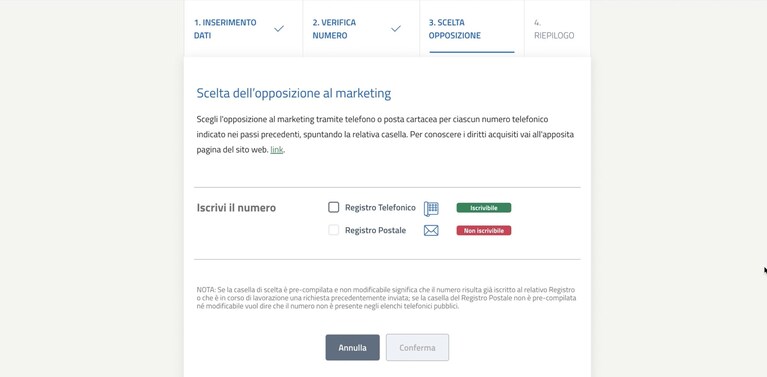Click the red Non iscrivibile status badge

pos(484,230)
